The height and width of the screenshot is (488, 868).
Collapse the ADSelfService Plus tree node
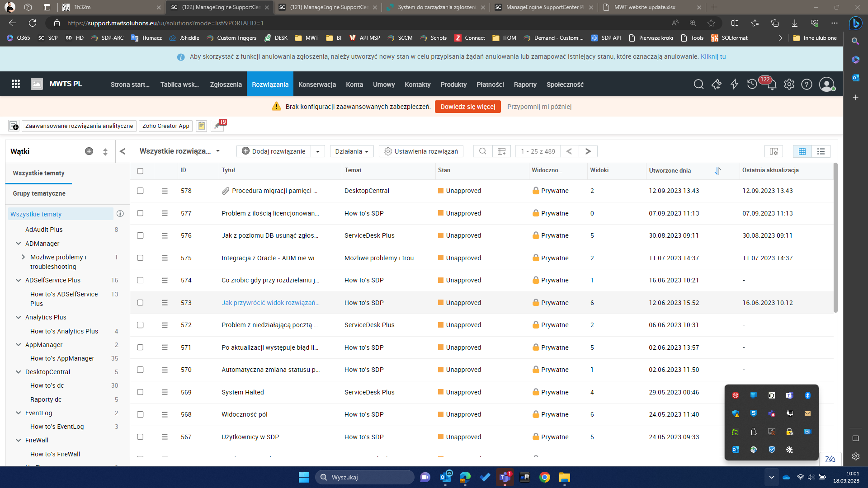point(19,280)
